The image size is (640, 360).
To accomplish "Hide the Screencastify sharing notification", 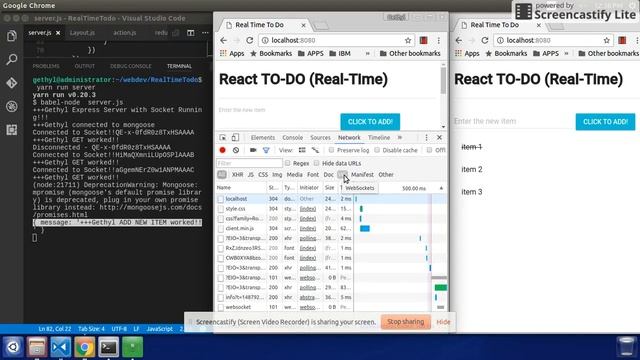I will click(x=443, y=322).
